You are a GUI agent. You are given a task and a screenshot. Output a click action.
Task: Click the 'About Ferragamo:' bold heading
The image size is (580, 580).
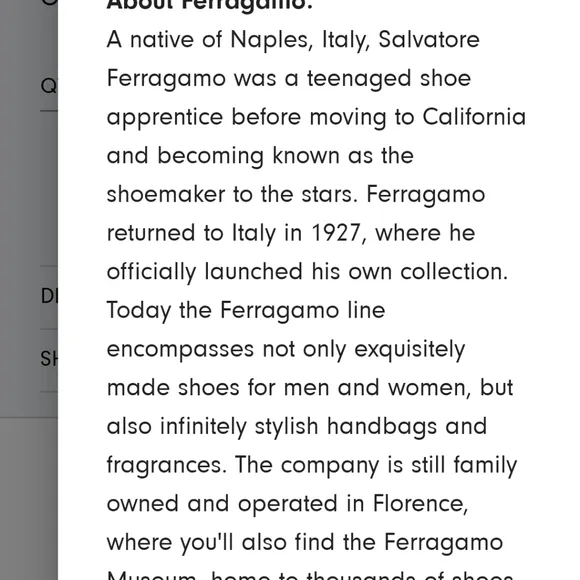coord(209,5)
